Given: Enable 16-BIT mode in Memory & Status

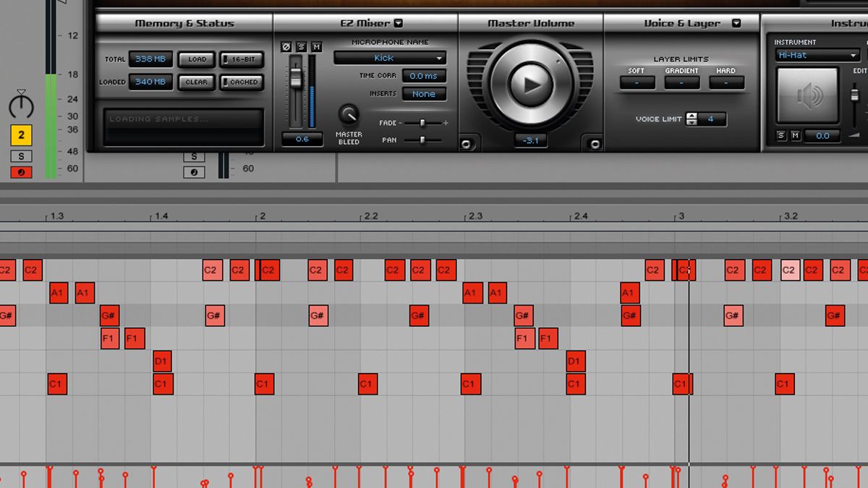Looking at the screenshot, I should pyautogui.click(x=241, y=59).
